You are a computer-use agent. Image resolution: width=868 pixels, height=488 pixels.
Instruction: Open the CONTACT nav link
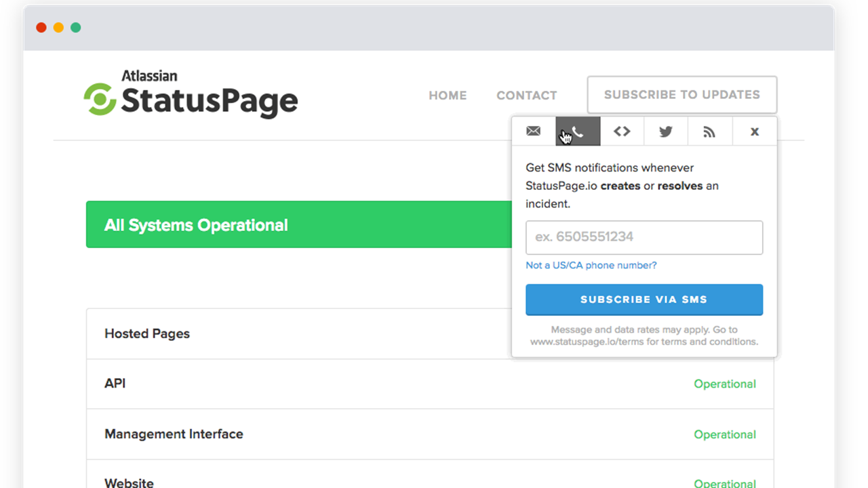pyautogui.click(x=526, y=96)
